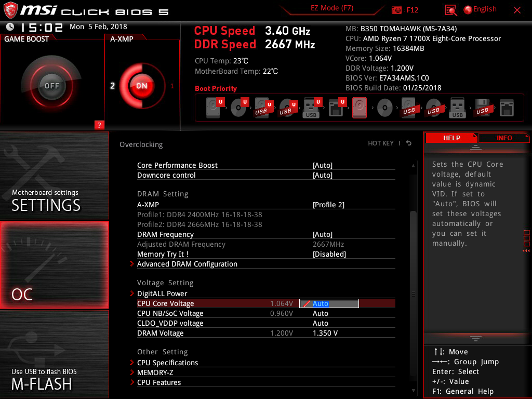This screenshot has width=532, height=399.
Task: Open Game Boost help question mark
Action: point(99,125)
